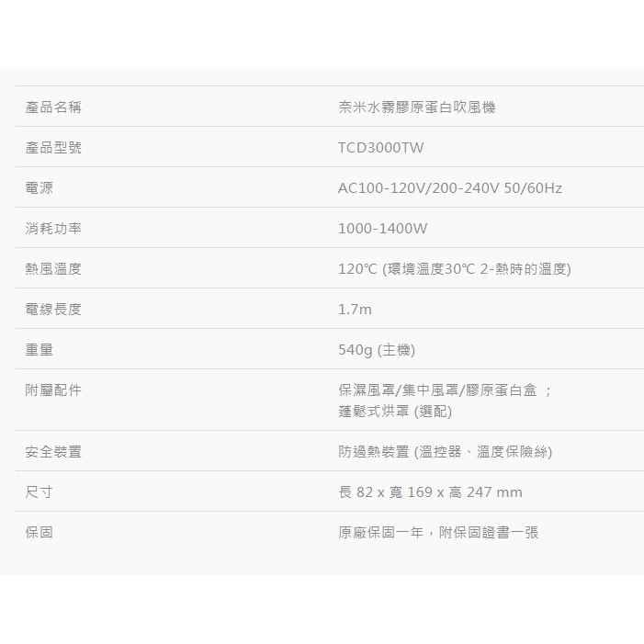The image size is (644, 644).
Task: Select the 1000-1400W power value
Action: 382,229
